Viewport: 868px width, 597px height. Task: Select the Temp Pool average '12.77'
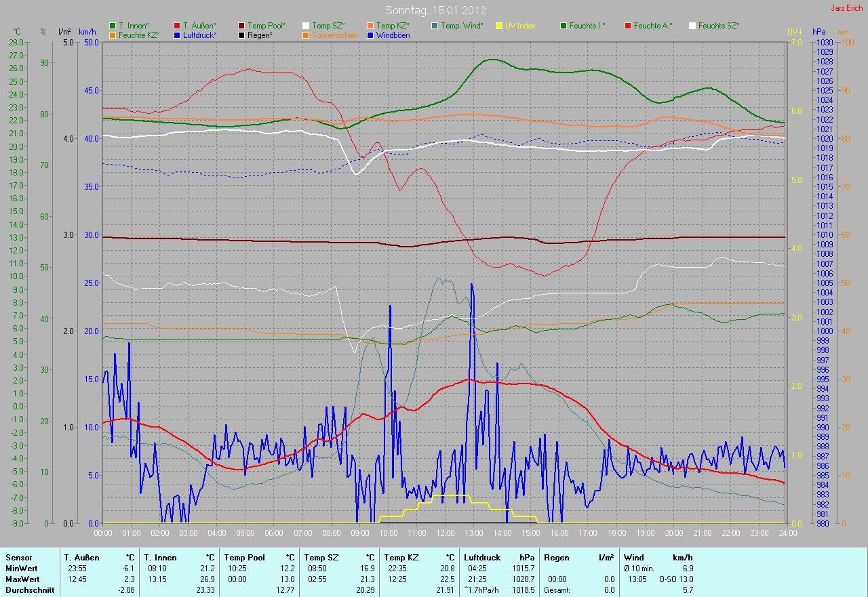(285, 590)
